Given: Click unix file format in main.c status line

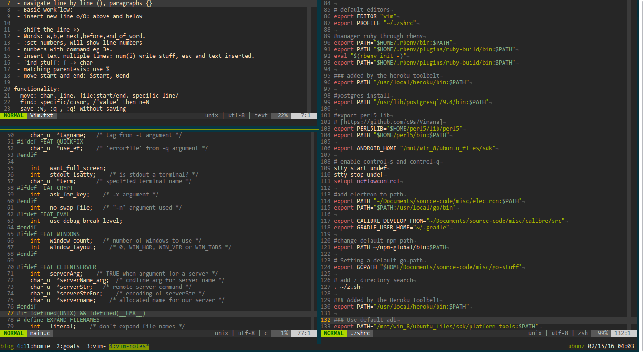Looking at the screenshot, I should 222,333.
